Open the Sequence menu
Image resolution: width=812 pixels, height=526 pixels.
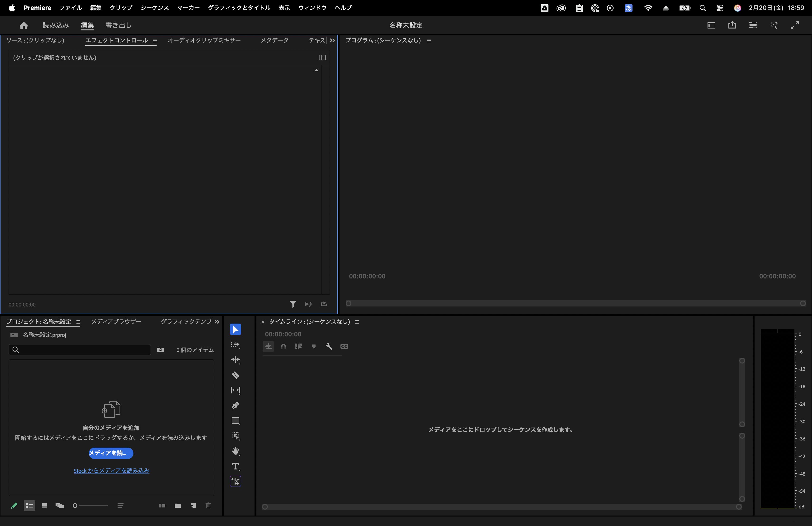tap(155, 8)
